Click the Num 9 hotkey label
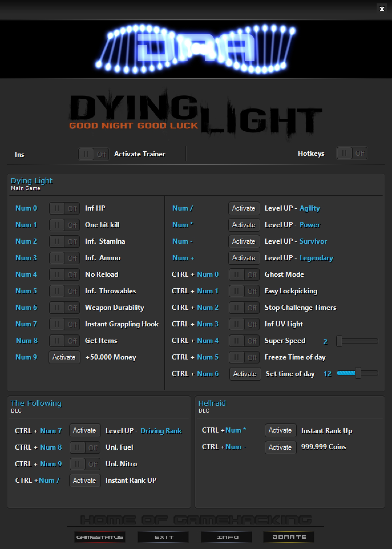Image resolution: width=392 pixels, height=549 pixels. coord(26,357)
